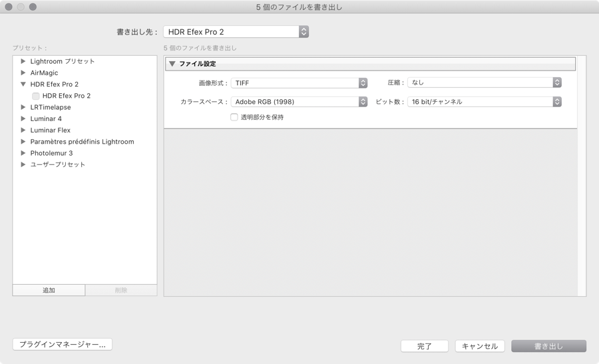Viewport: 599px width, 364px height.
Task: Open the カラースペース Adobe RGB dropdown
Action: click(x=299, y=102)
